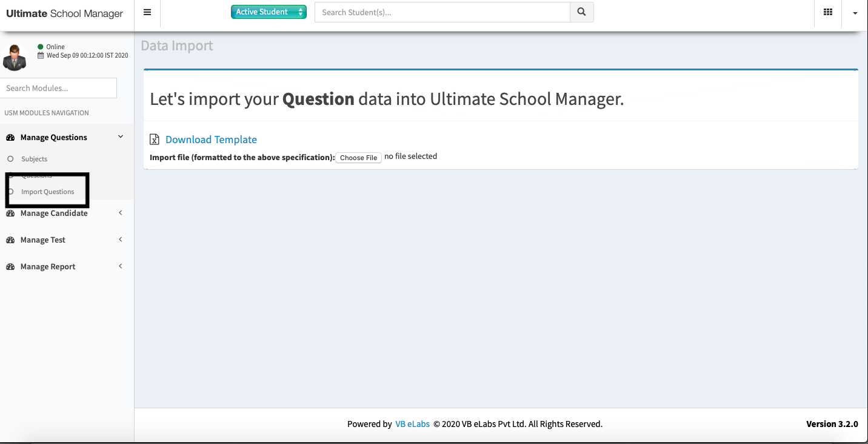Click the Excel file icon
Image resolution: width=868 pixels, height=444 pixels.
155,140
